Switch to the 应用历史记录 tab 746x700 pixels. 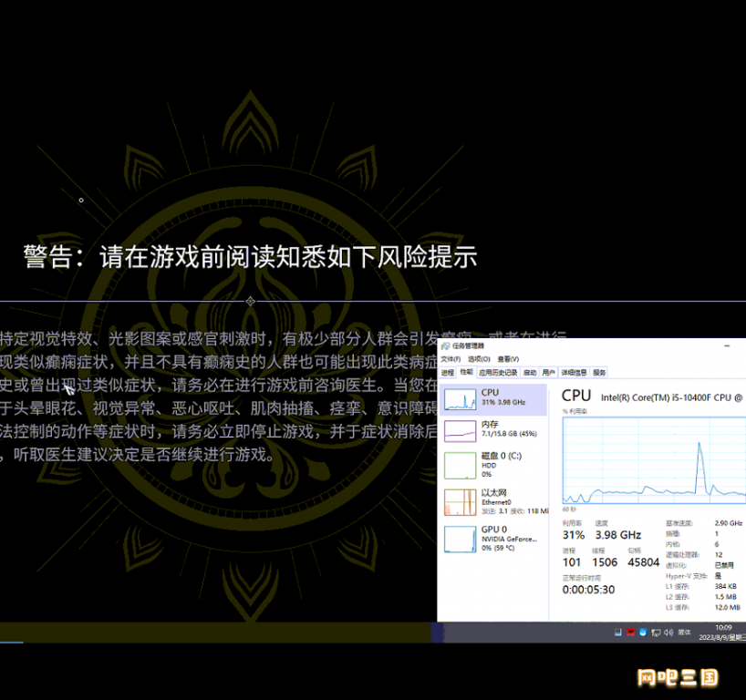(498, 373)
